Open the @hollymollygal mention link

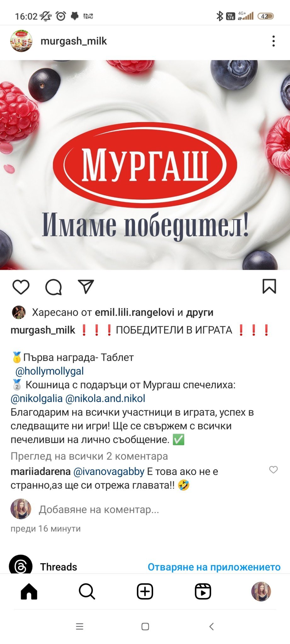49,371
